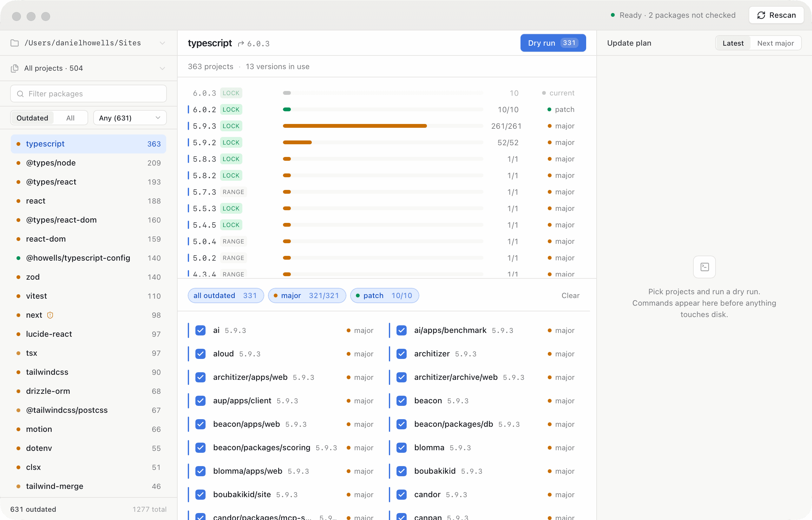Click the LOCK badge on version 5.9.3

tap(231, 126)
